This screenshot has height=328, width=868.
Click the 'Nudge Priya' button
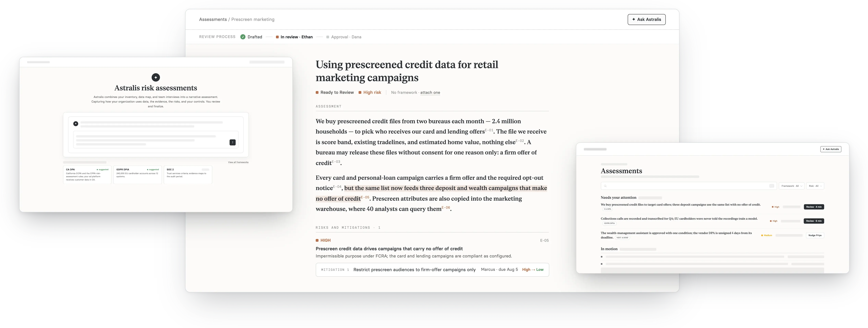815,236
